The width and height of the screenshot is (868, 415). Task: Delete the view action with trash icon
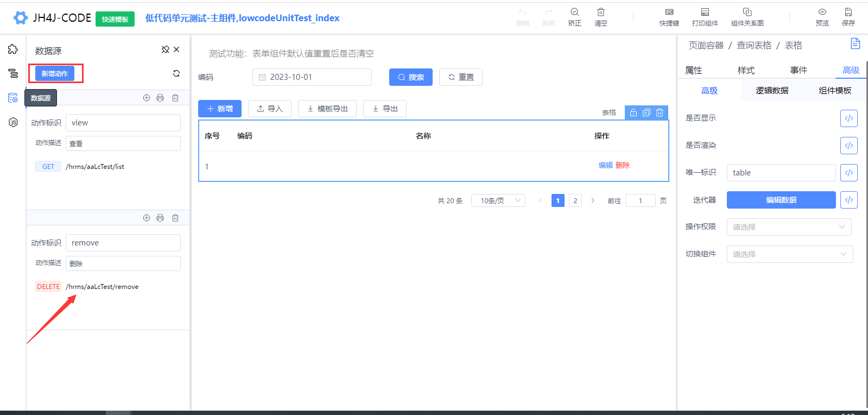click(x=175, y=98)
